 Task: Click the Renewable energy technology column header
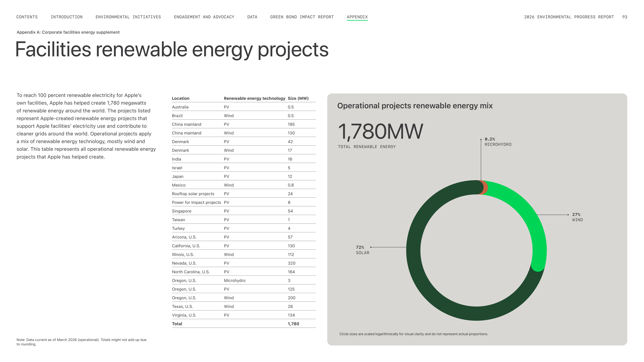pyautogui.click(x=254, y=98)
